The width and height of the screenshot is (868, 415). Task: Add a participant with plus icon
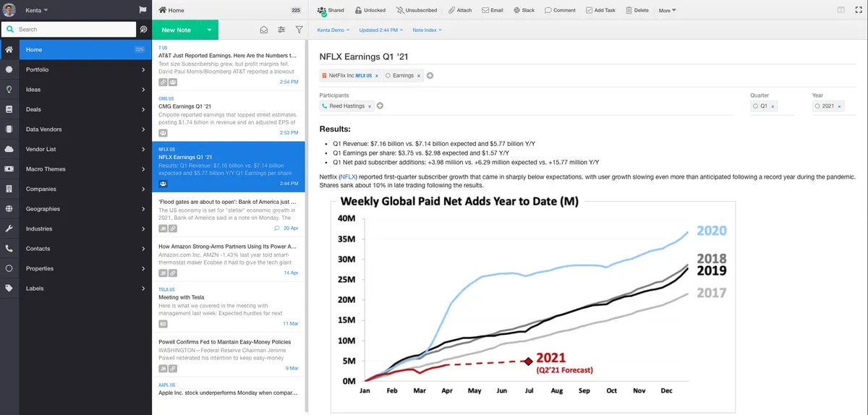[380, 106]
